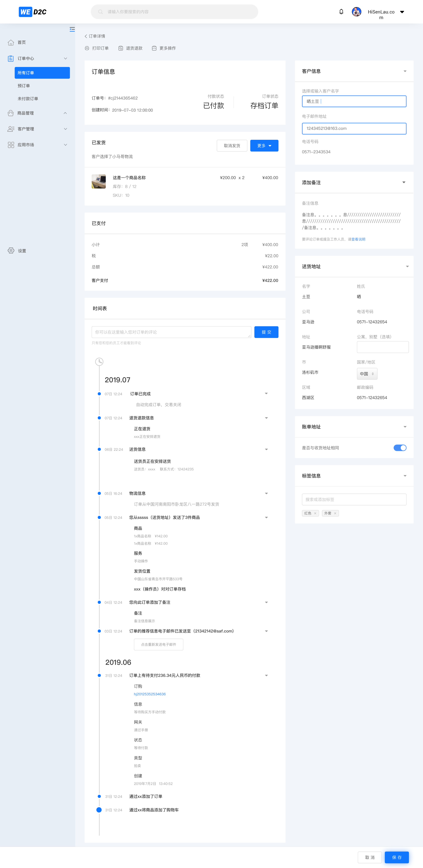Viewport: 423px width, 868px height.
Task: Open the 更多 dropdown button
Action: (264, 146)
